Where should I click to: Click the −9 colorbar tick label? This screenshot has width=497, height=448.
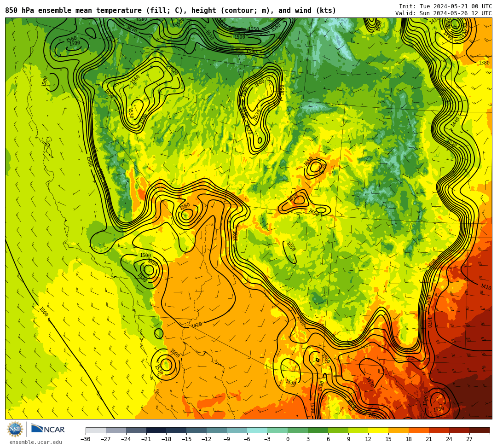pos(226,439)
